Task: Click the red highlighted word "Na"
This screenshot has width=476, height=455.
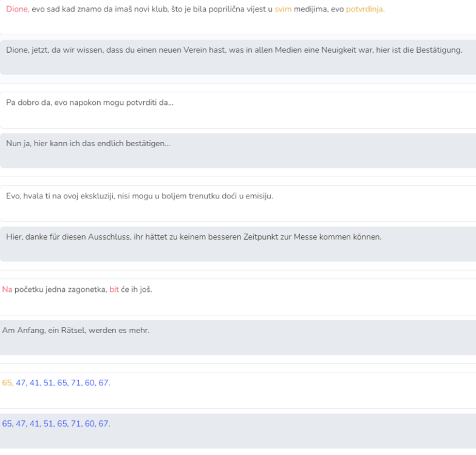Action: [7, 289]
